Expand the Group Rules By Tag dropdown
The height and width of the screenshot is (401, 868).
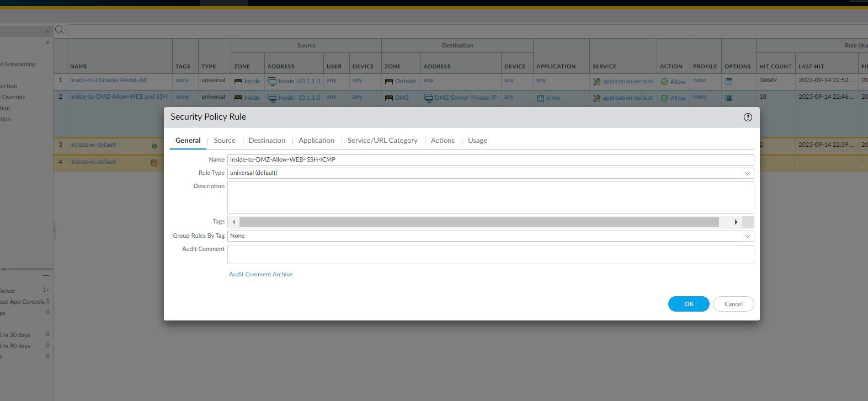[747, 236]
